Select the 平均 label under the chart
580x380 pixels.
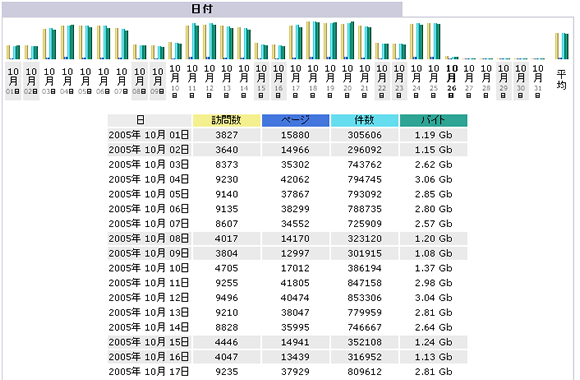(x=562, y=80)
